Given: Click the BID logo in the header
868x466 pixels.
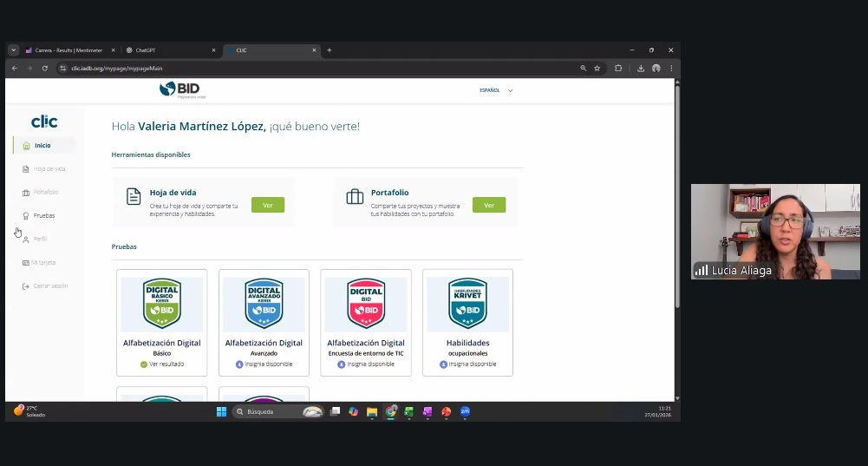Looking at the screenshot, I should [183, 89].
